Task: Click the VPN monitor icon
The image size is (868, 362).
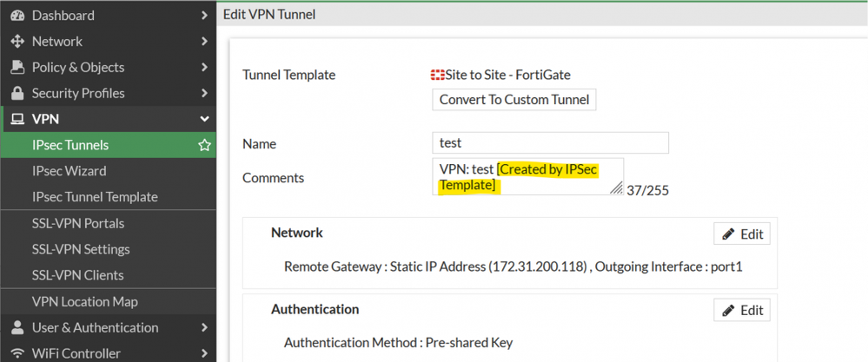Action: 17,119
